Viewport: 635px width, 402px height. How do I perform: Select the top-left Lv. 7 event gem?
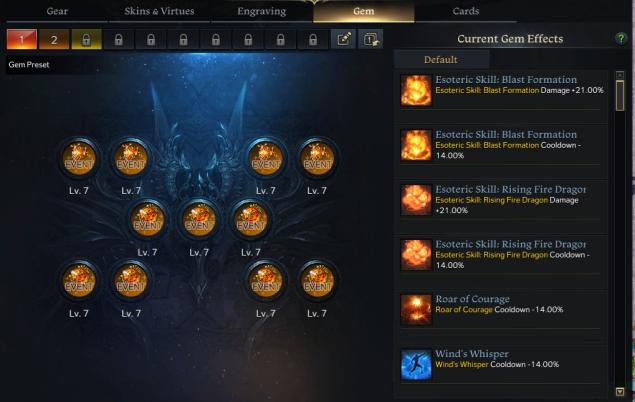click(x=79, y=158)
